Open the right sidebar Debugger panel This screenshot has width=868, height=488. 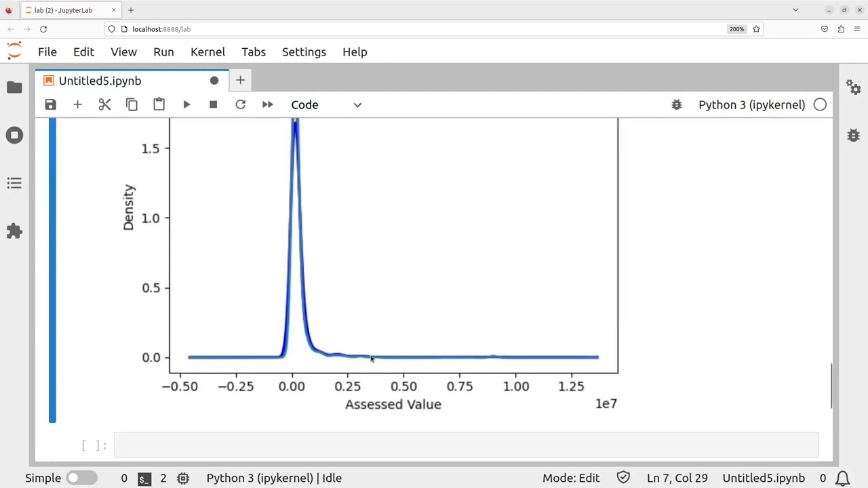pos(853,135)
